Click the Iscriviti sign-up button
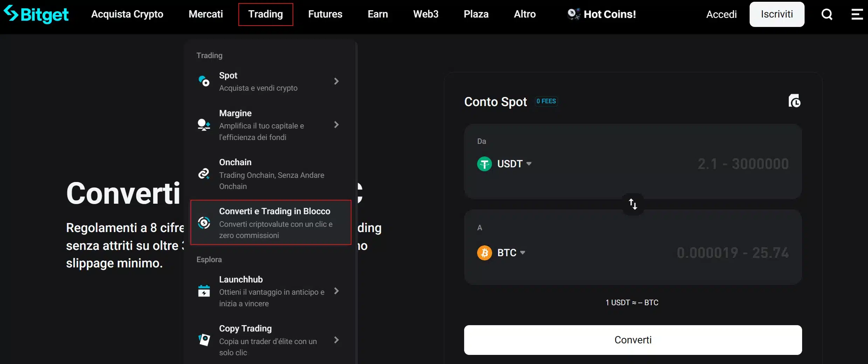The height and width of the screenshot is (364, 868). coord(777,14)
